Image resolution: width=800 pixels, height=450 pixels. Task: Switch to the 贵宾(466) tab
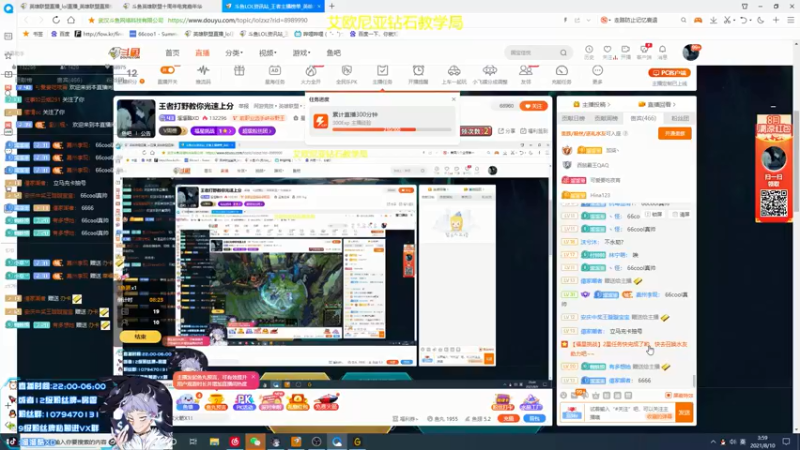(643, 118)
